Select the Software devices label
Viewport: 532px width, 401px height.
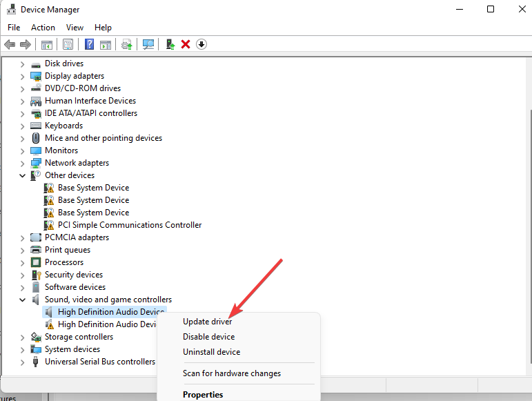[x=75, y=287]
